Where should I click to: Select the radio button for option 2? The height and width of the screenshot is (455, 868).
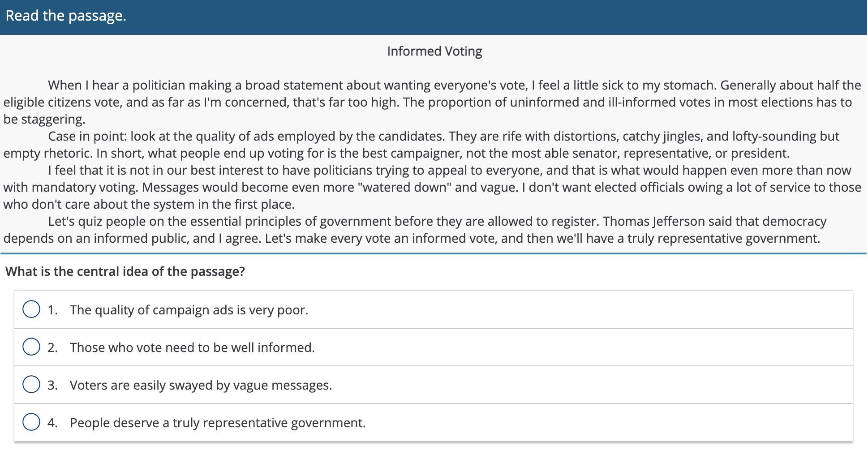pos(31,347)
